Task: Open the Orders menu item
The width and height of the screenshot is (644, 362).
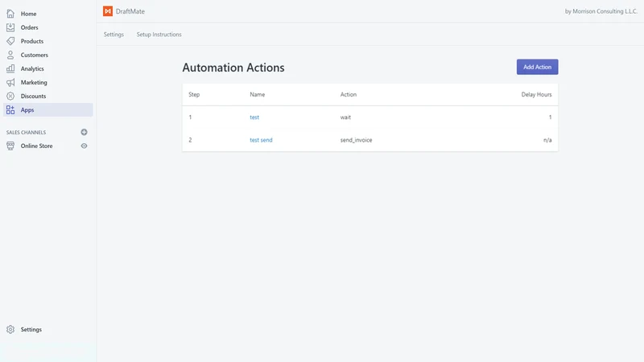Action: click(x=29, y=27)
